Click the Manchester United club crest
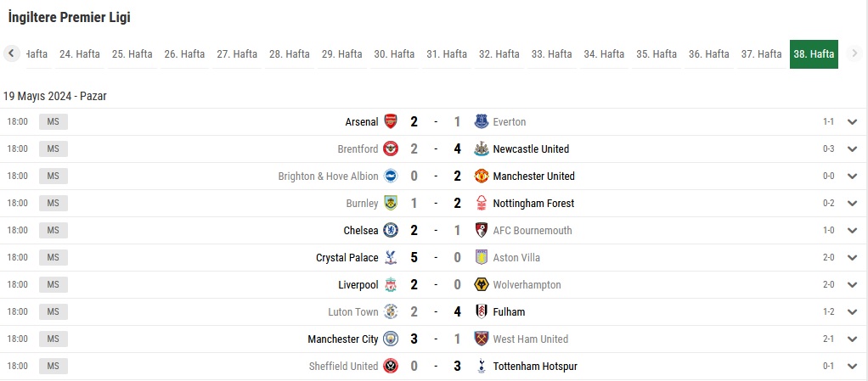 point(481,176)
